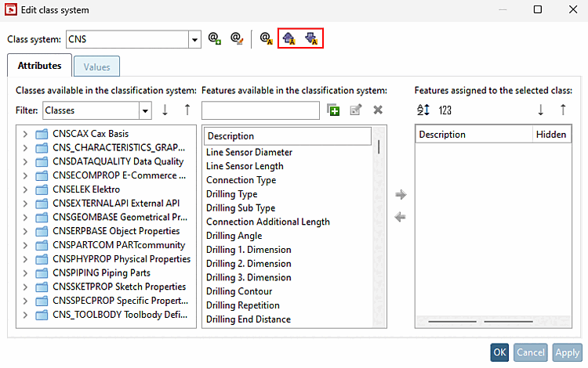Move selected class down in classes list

165,110
